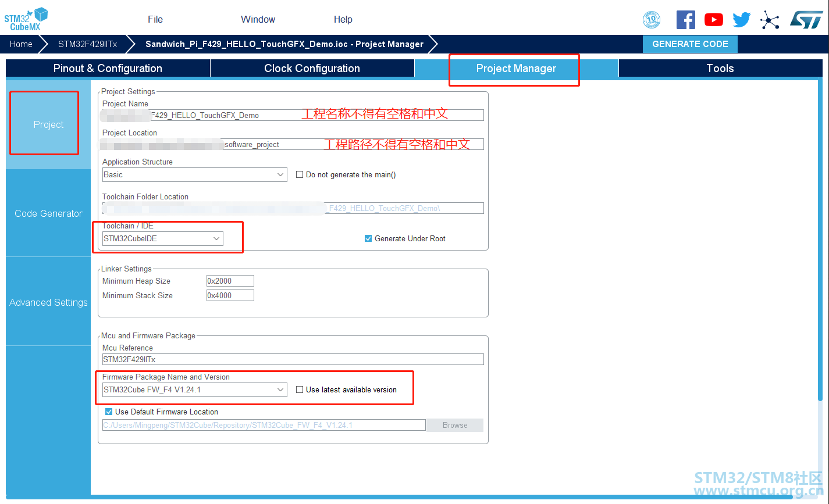Click the STM32CubeMX logo
This screenshot has height=504, width=829.
26,19
